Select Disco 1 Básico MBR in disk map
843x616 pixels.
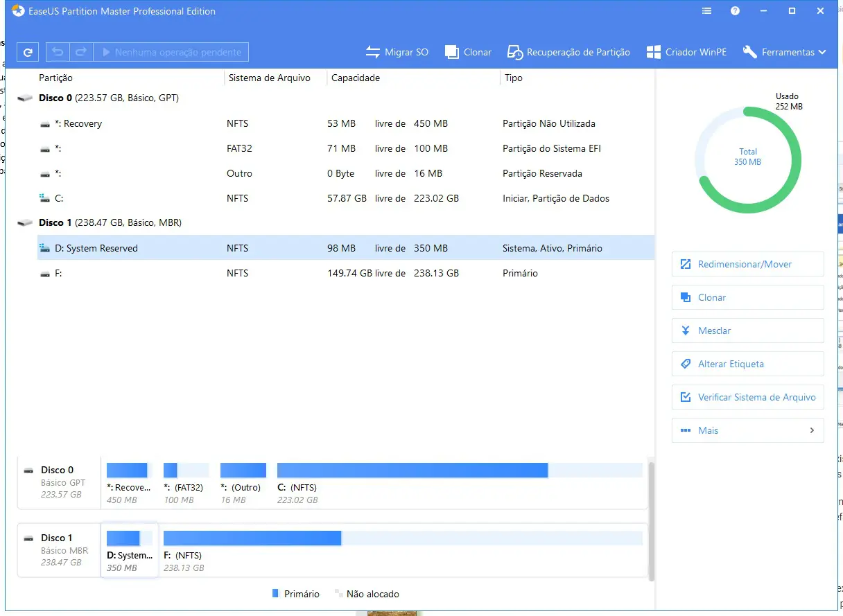59,550
